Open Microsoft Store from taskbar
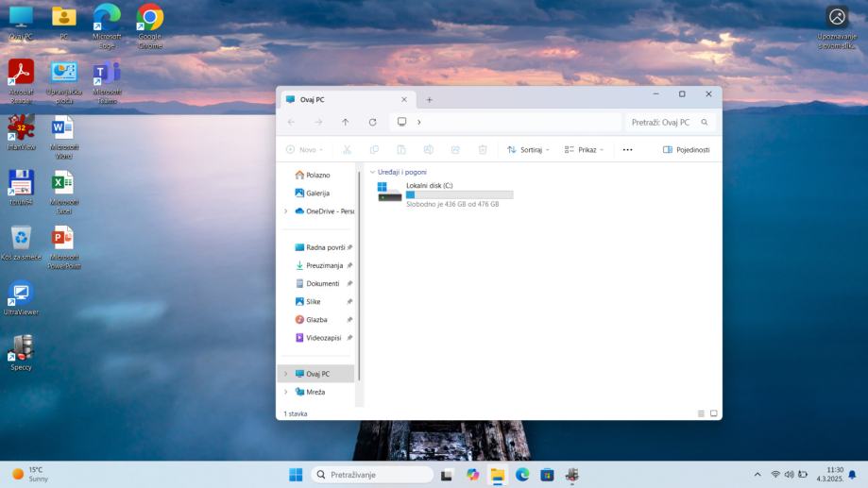 (547, 475)
